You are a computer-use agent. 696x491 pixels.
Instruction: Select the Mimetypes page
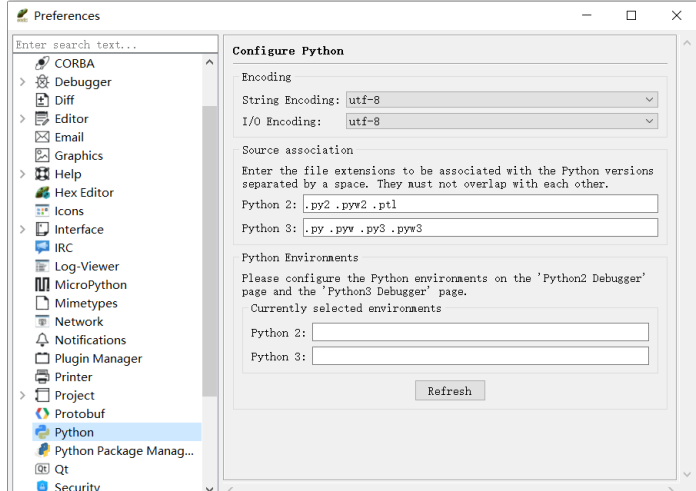pos(86,303)
